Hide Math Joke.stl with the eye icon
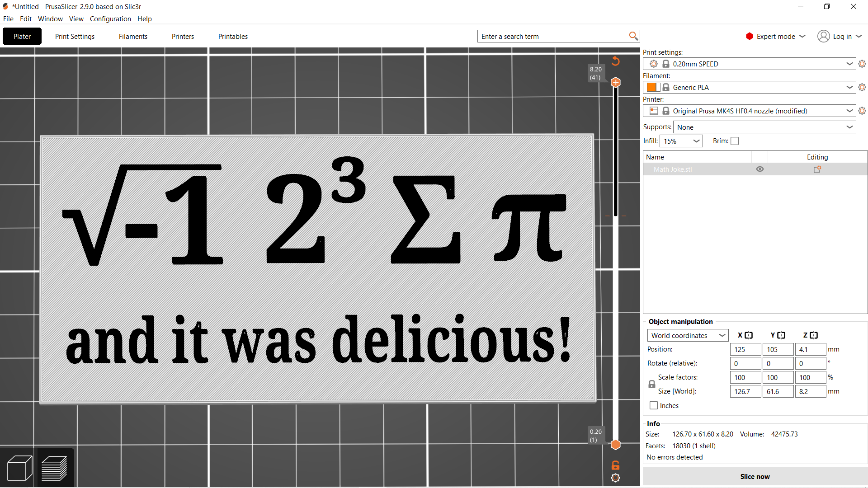 [x=760, y=169]
